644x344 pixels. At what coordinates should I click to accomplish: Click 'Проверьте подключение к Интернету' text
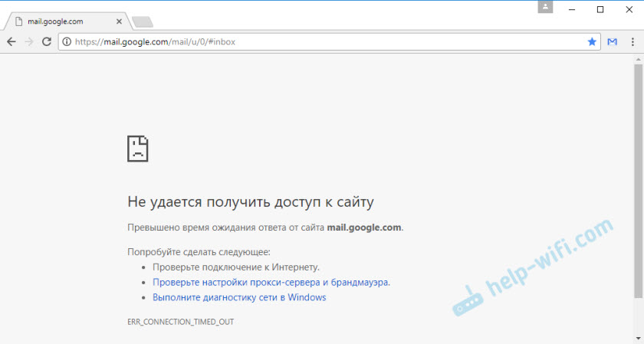click(x=236, y=267)
